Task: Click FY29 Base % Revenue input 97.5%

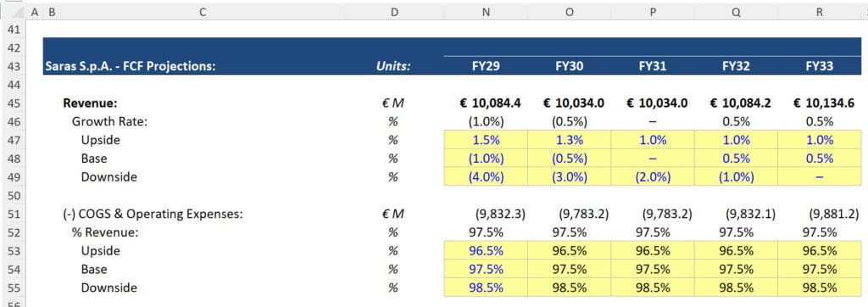Action: (486, 270)
